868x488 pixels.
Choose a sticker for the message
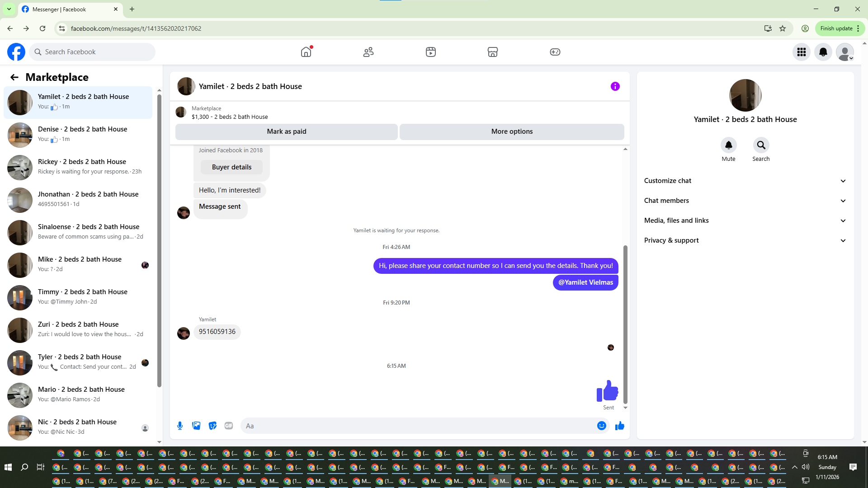pyautogui.click(x=212, y=426)
